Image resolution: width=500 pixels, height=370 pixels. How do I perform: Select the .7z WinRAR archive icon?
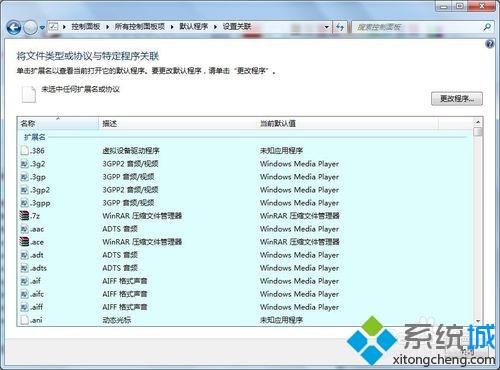tap(24, 216)
